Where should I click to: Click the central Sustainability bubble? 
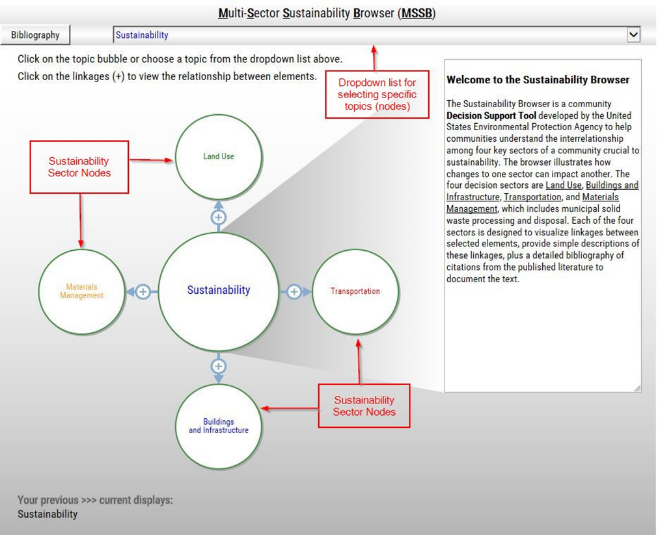click(x=218, y=290)
